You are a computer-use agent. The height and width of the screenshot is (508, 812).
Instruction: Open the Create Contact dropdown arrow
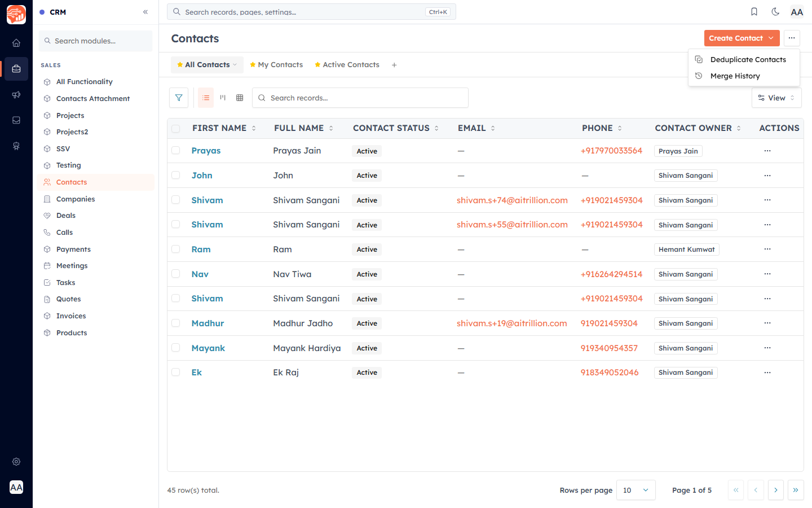point(771,38)
